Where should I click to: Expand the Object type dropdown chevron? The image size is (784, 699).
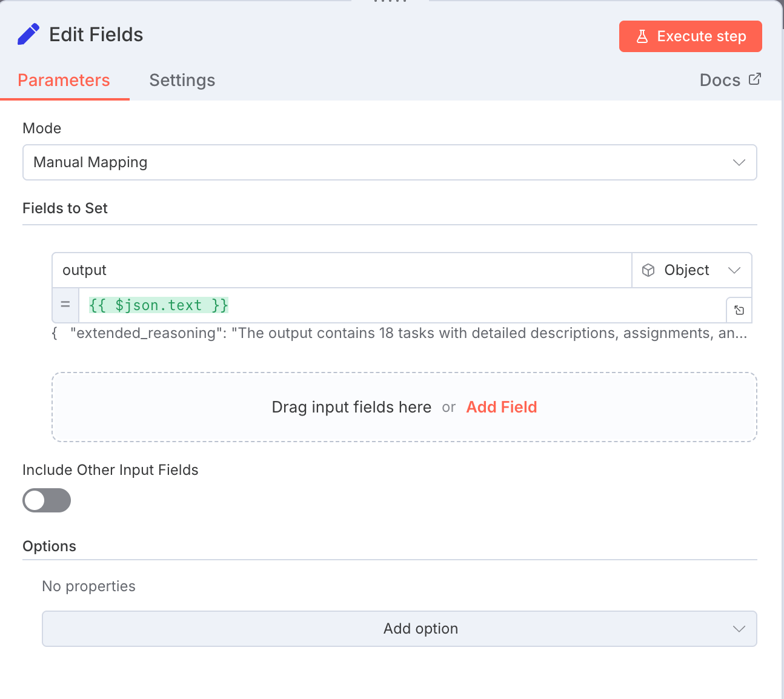pos(734,270)
